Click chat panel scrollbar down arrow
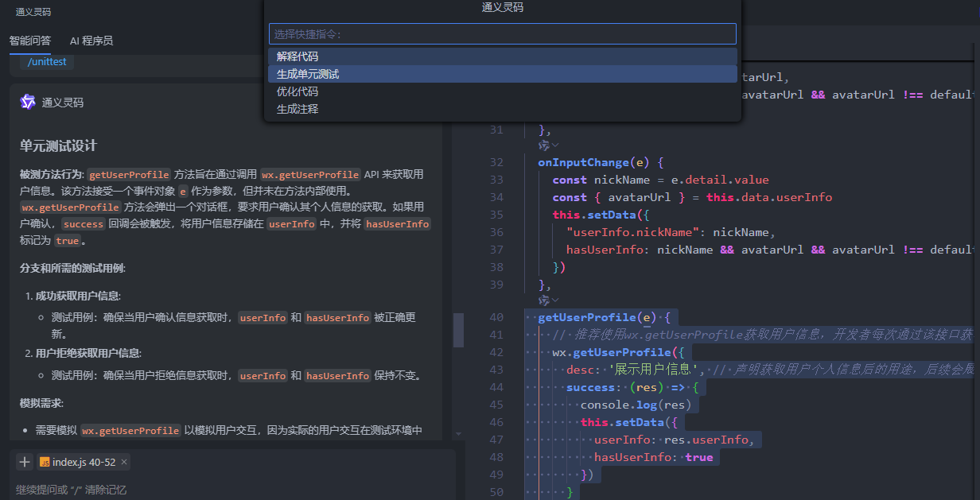The height and width of the screenshot is (500, 980). pos(457,434)
